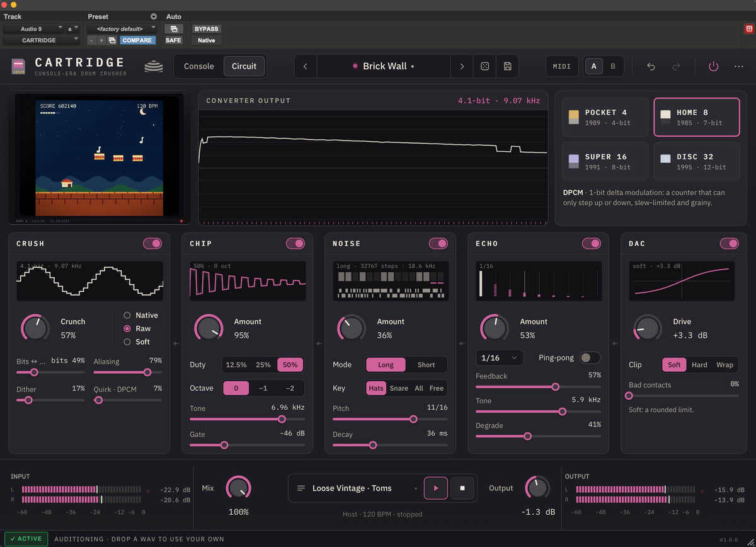Go to the next preset arrow
The width and height of the screenshot is (756, 547).
(x=462, y=66)
